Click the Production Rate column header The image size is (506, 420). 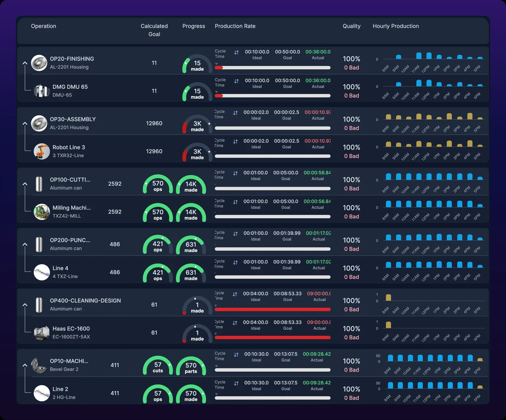(x=235, y=26)
